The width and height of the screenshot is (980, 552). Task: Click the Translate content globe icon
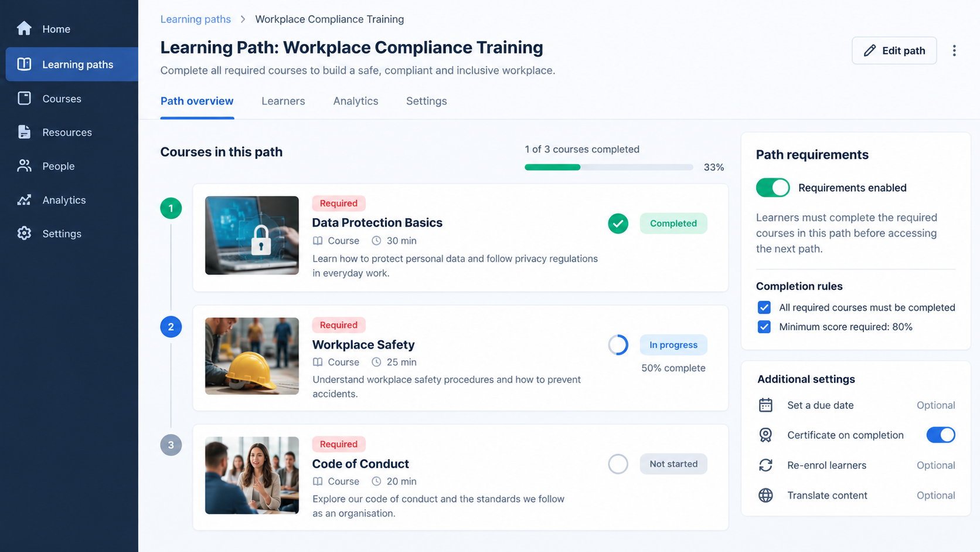[765, 495]
